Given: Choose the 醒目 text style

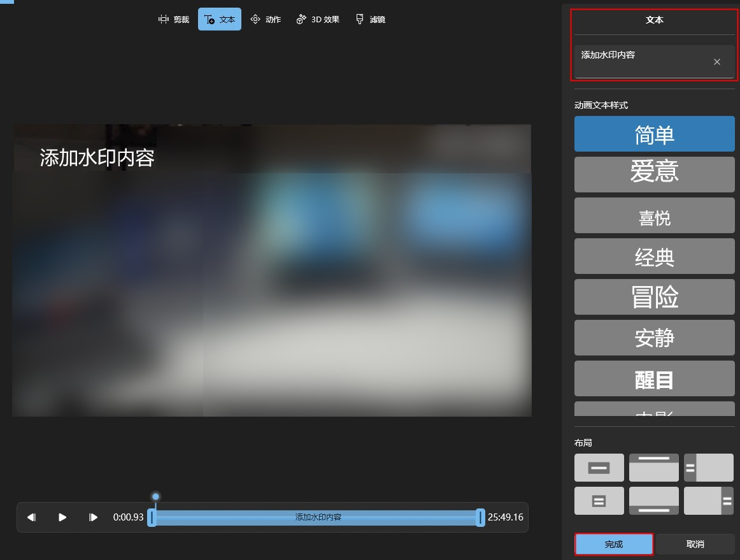Looking at the screenshot, I should (x=654, y=378).
